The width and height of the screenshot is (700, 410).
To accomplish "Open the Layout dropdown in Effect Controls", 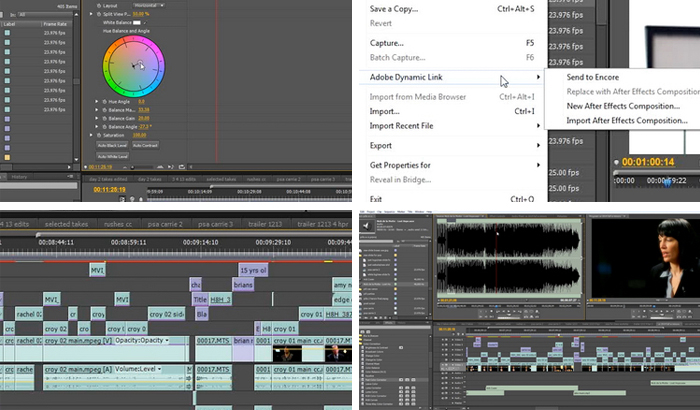I will click(149, 5).
